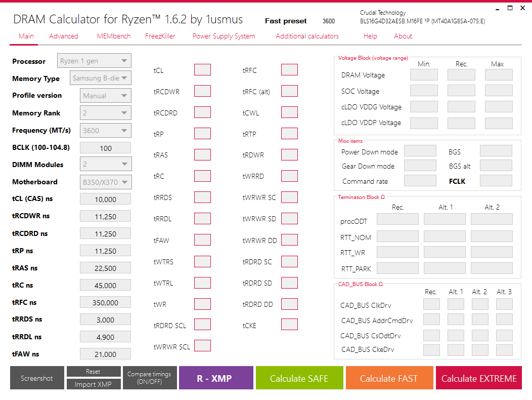
Task: Open the Power Supply System tab
Action: click(224, 36)
